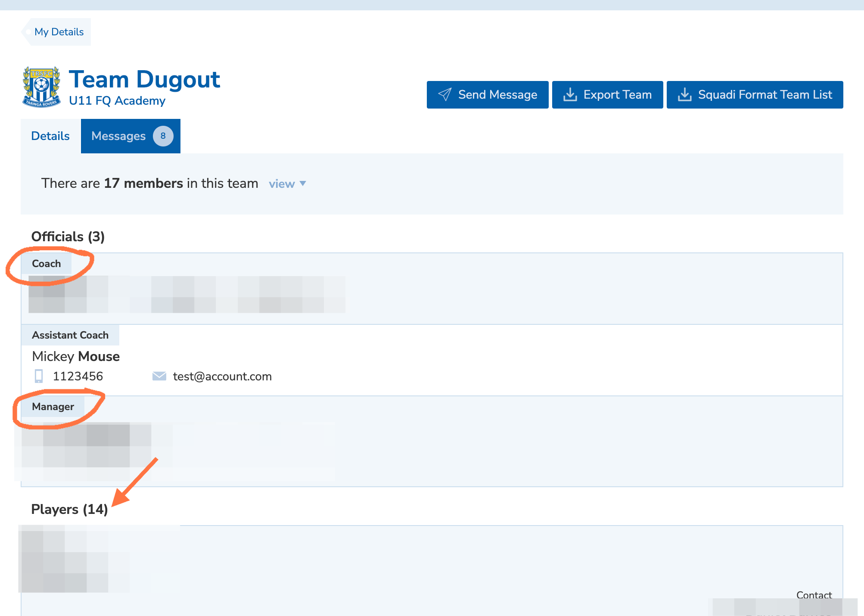Click the Team Dugout title

[x=145, y=80]
